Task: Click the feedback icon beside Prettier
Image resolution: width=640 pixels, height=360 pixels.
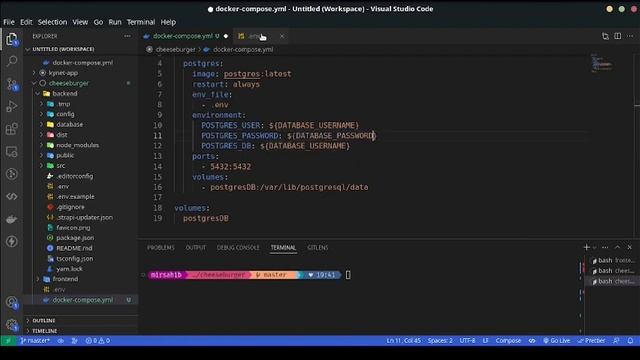Action: 616,340
